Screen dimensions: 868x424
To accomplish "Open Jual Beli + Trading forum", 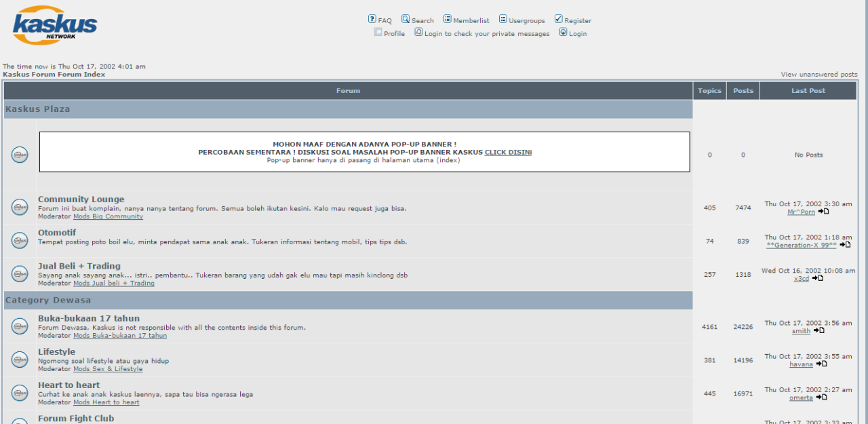I will [x=79, y=266].
